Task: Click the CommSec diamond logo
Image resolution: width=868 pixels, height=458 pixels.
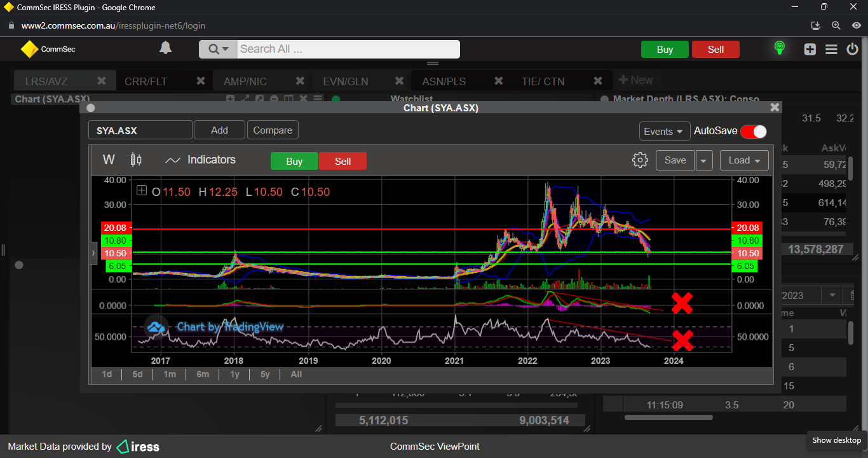Action: click(30, 49)
